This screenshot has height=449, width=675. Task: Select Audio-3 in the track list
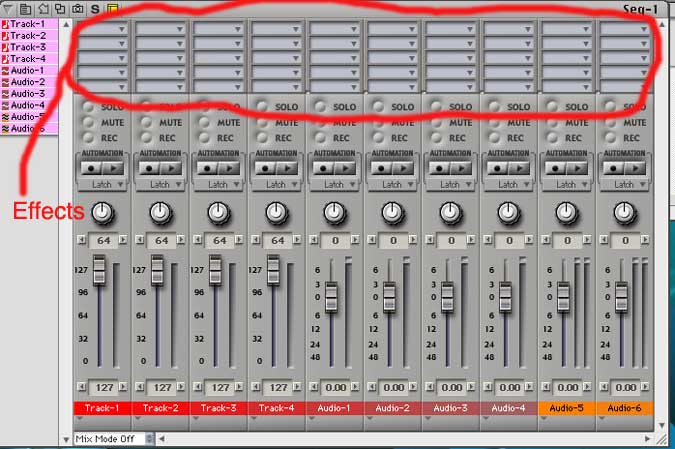[28, 93]
